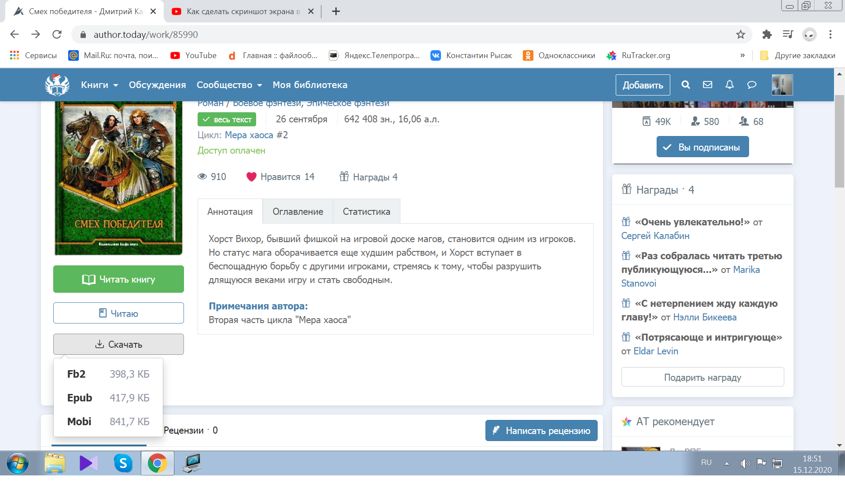Bookmark page with star icon
Image resolution: width=845 pixels, height=504 pixels.
click(x=741, y=34)
